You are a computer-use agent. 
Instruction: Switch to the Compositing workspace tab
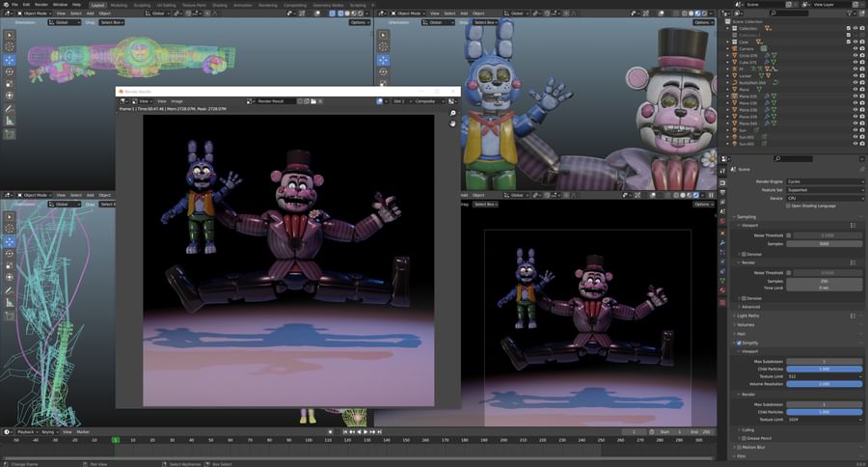295,5
